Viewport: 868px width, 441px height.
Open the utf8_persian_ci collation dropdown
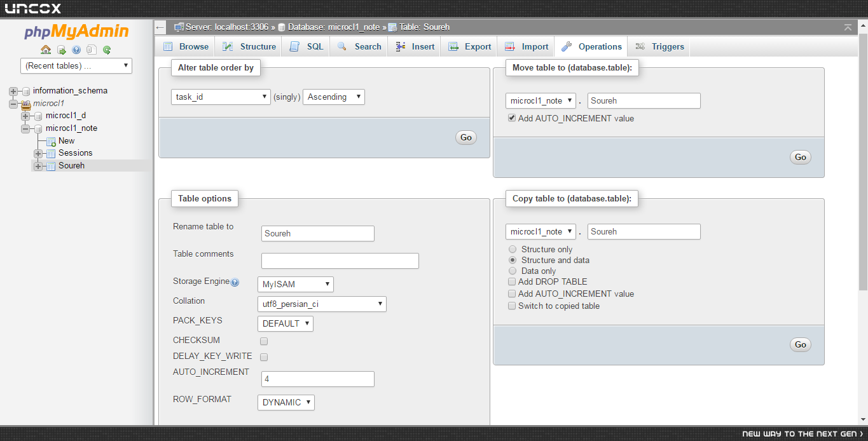tap(322, 304)
